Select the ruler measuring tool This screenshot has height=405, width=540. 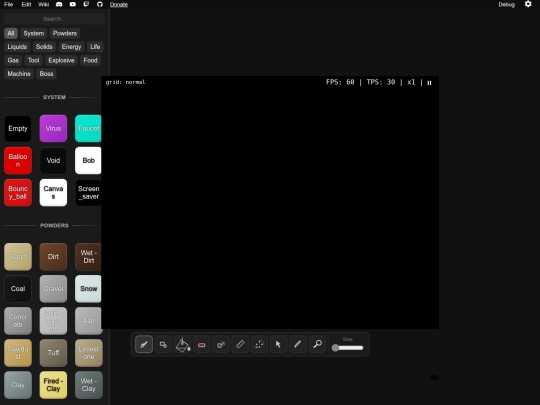tap(240, 344)
